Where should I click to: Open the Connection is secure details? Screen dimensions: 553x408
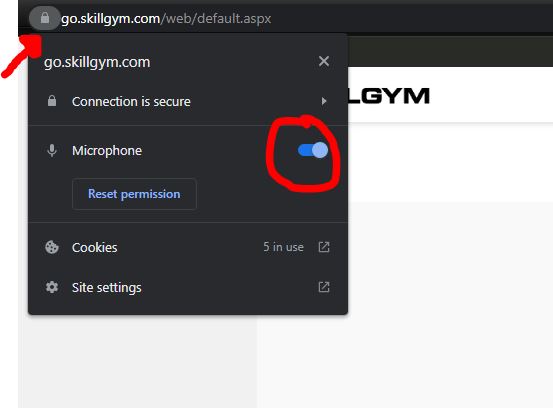188,102
